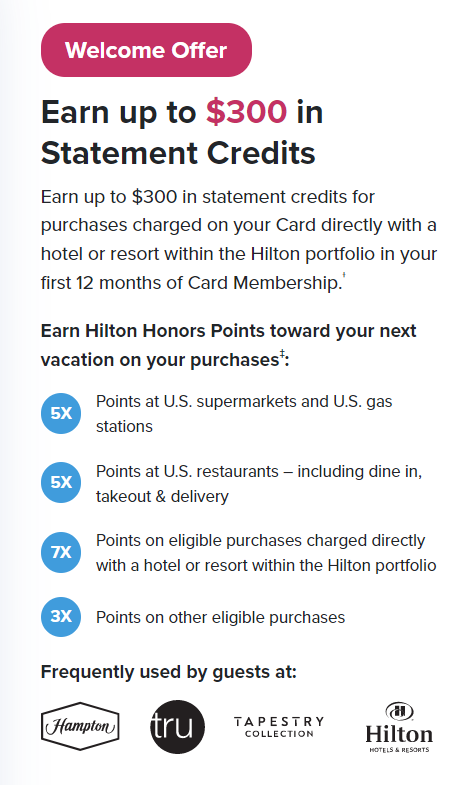Select the pink $300 amount in headline
Image resolution: width=471 pixels, height=785 pixels.
pyautogui.click(x=246, y=111)
